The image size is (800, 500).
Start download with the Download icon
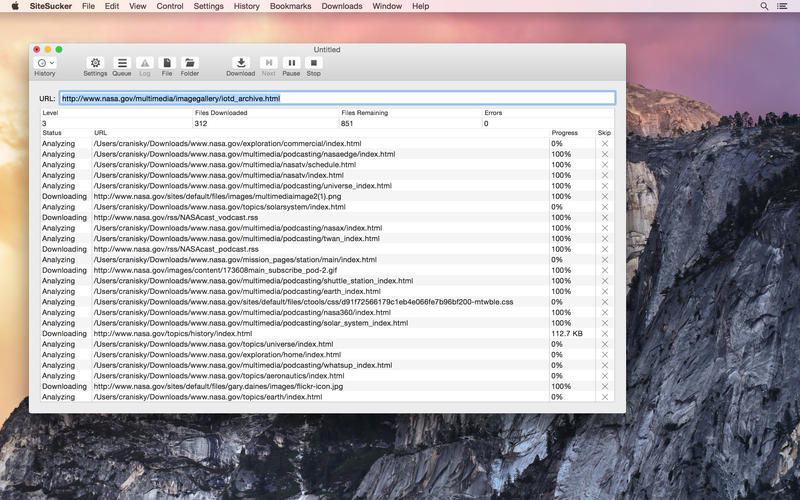click(x=240, y=63)
